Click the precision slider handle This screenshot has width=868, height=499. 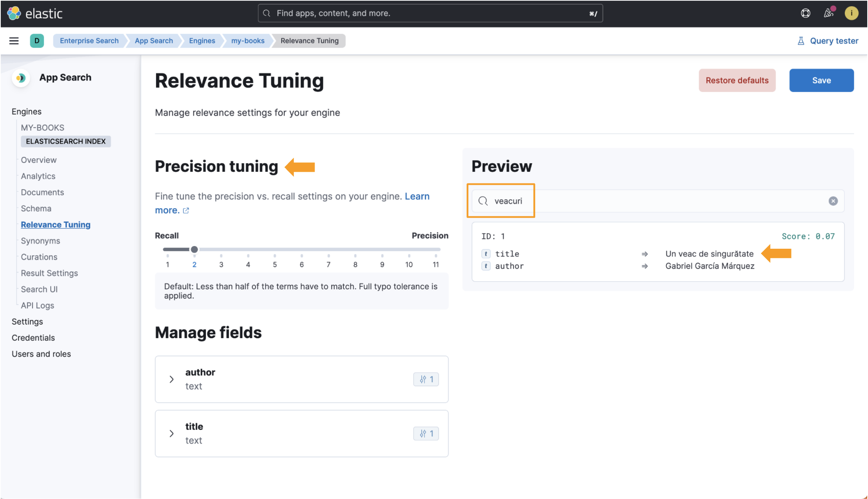point(194,249)
